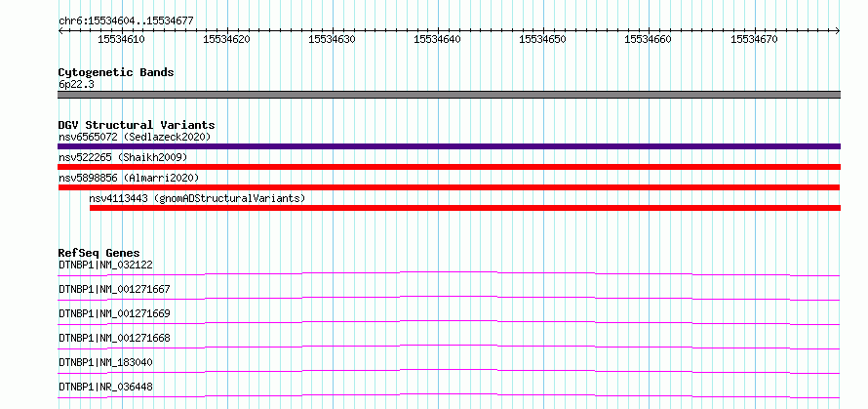Screen dimensions: 868x409
Task: Click the right arrowhead of the coordinate ruler
Action: (838, 31)
